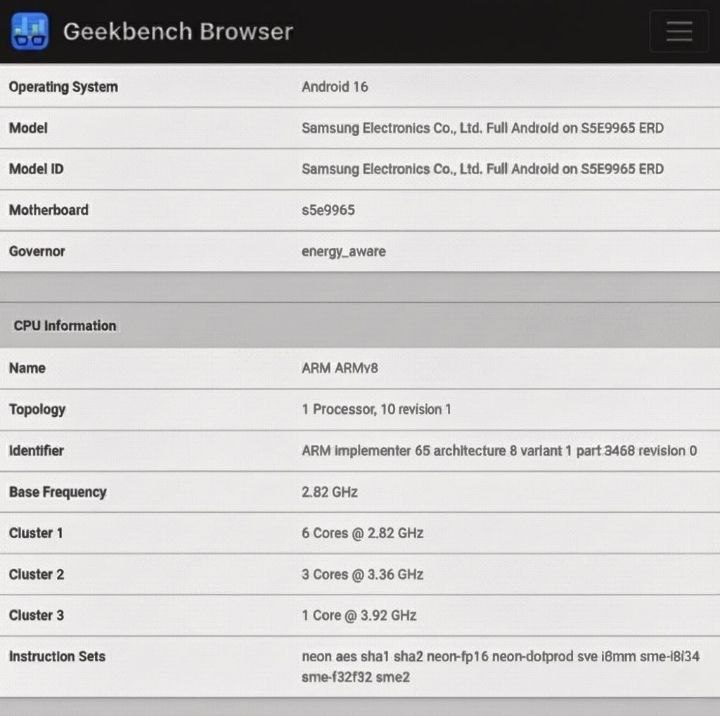This screenshot has height=716, width=720.
Task: Select the CPU name 'ARM ARMv8'
Action: [340, 368]
